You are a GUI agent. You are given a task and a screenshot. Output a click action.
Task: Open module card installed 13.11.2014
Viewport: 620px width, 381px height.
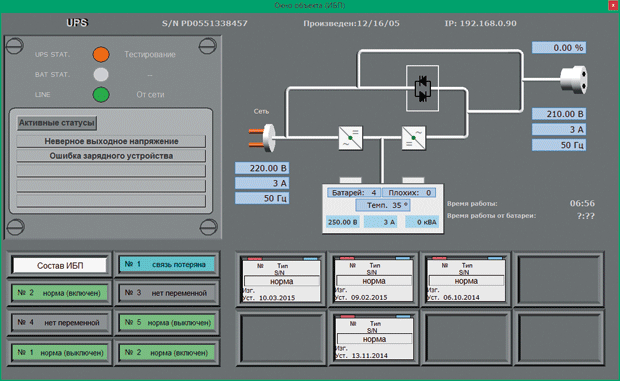[x=374, y=338]
